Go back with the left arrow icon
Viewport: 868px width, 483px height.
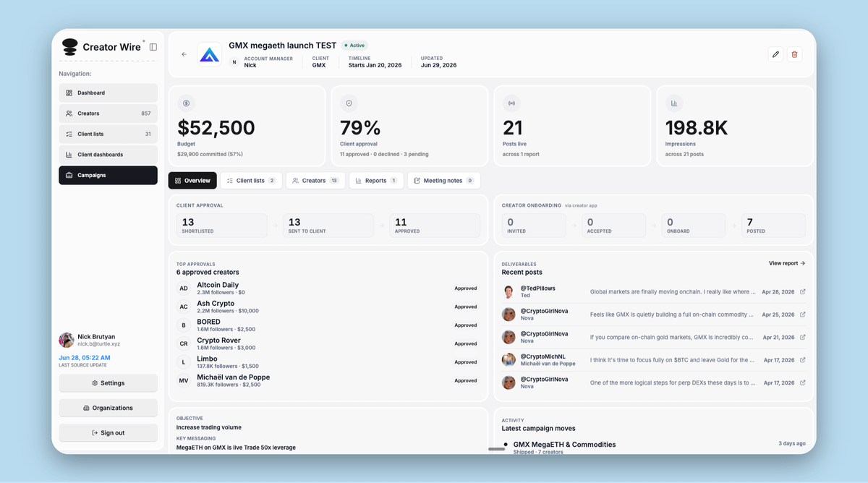(184, 54)
